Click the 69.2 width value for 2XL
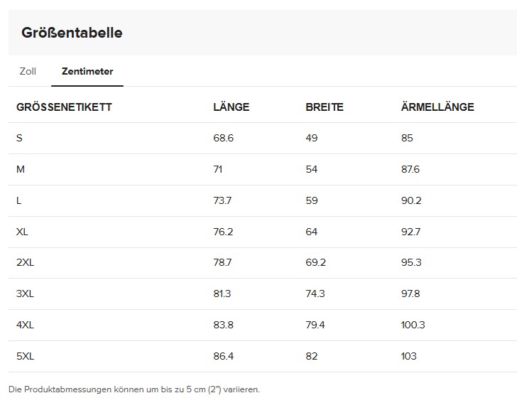The height and width of the screenshot is (420, 517). click(x=315, y=262)
